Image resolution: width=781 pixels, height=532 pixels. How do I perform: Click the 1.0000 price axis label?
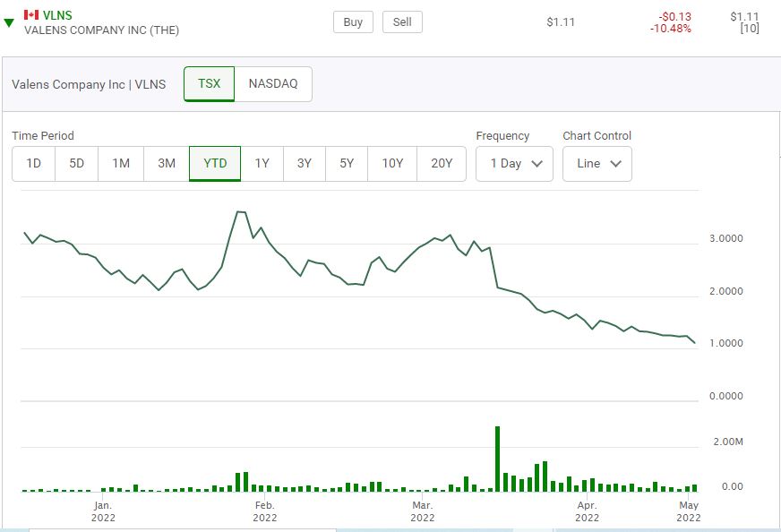pyautogui.click(x=725, y=343)
